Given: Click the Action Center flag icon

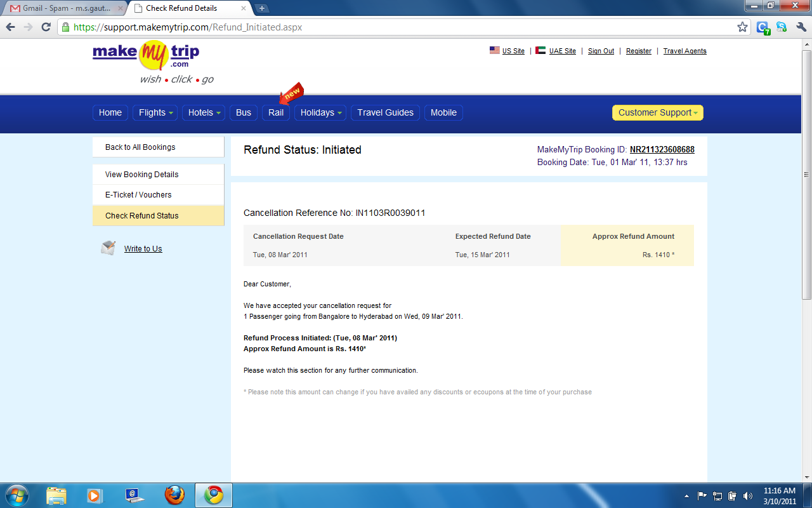Looking at the screenshot, I should (x=702, y=496).
